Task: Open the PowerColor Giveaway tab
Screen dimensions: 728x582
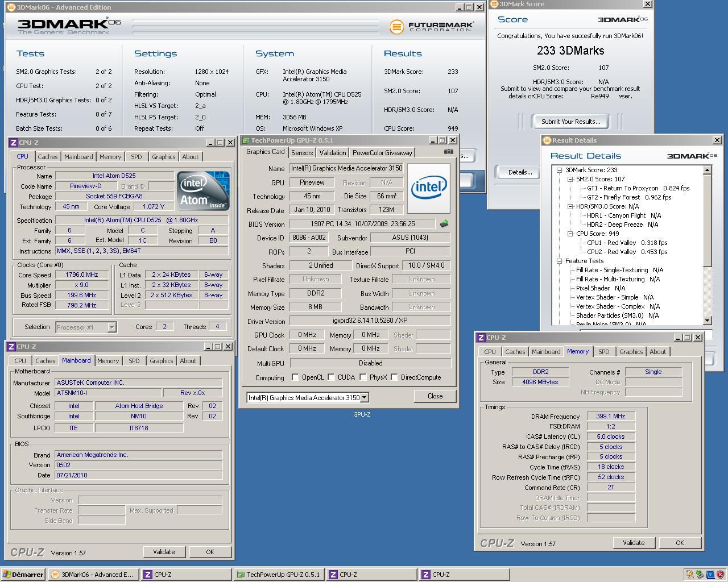Action: (x=382, y=153)
